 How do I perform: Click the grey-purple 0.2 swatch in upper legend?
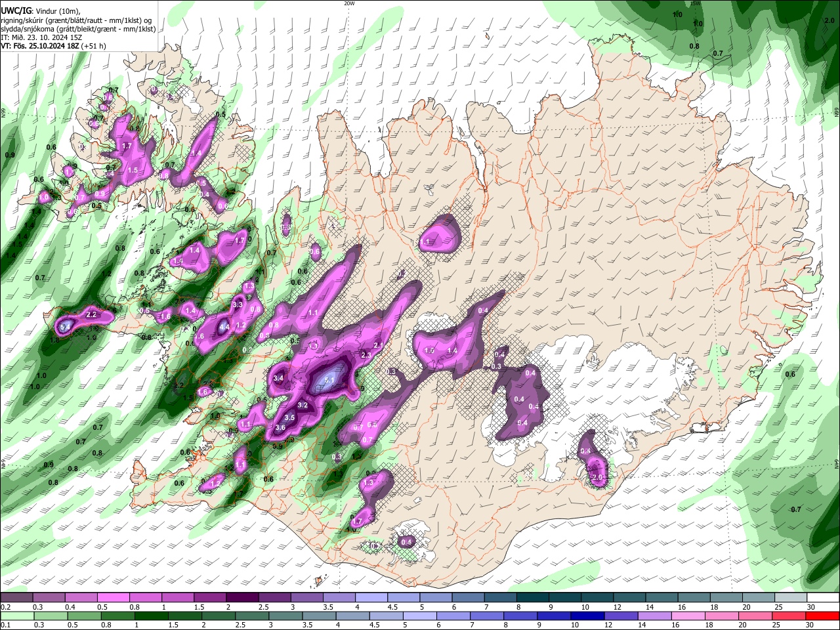click(16, 598)
